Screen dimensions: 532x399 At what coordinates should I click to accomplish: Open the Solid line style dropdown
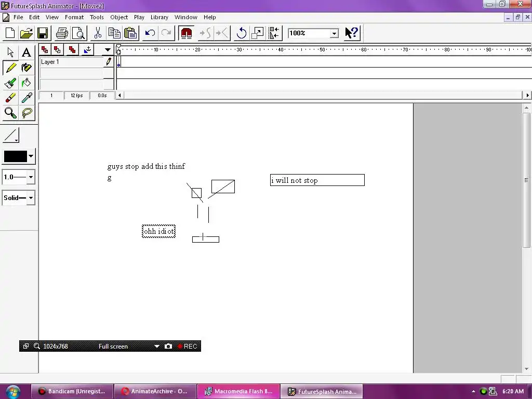(31, 198)
